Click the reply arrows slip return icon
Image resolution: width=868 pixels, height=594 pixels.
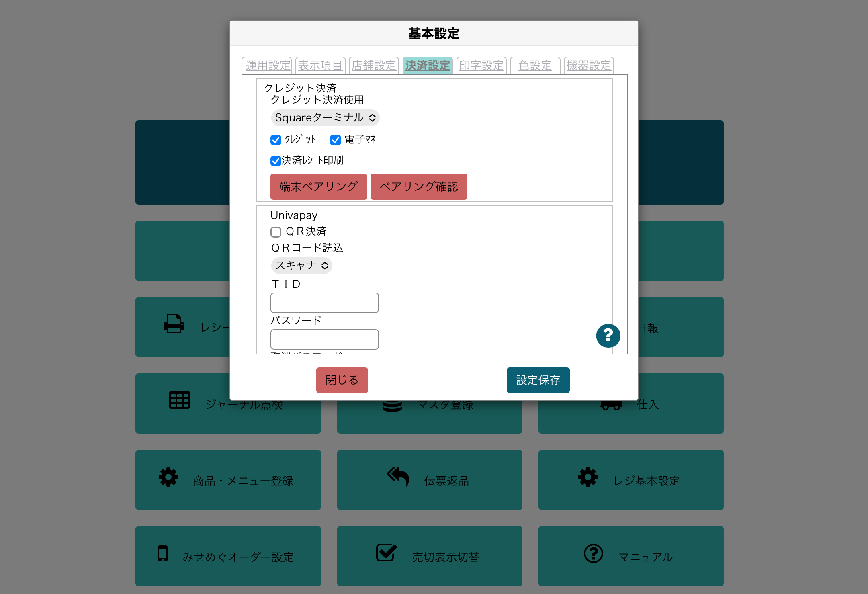pyautogui.click(x=398, y=476)
